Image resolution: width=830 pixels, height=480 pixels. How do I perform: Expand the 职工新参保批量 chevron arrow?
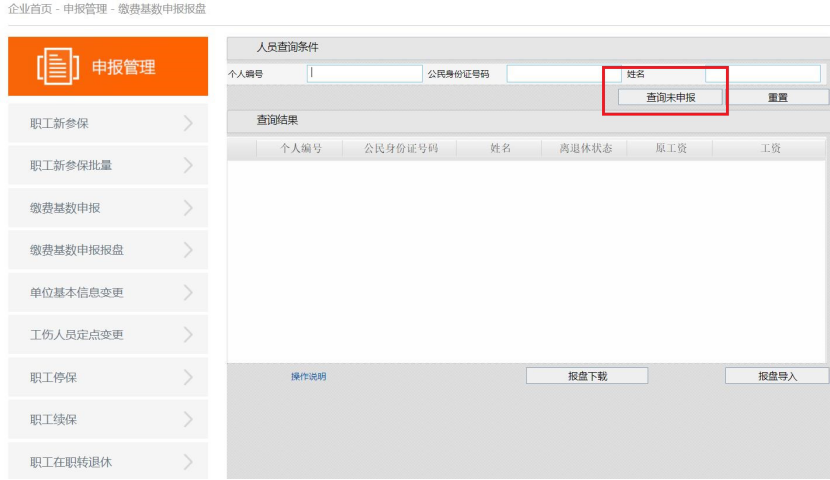188,166
